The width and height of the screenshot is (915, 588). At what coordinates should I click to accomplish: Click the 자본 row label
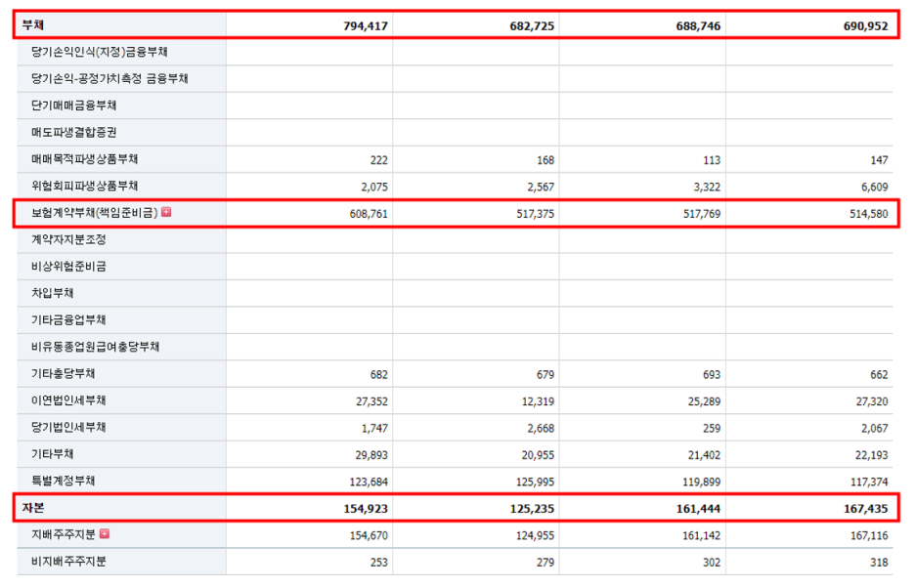coord(32,508)
